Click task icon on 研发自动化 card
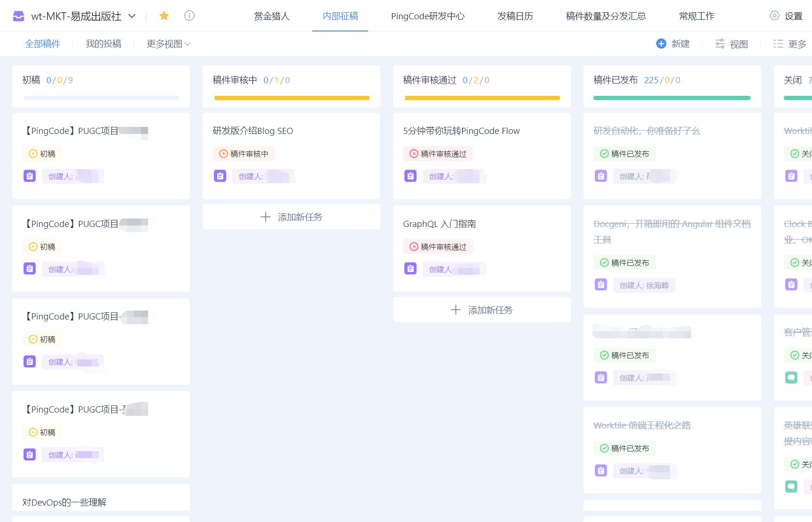 click(x=601, y=176)
